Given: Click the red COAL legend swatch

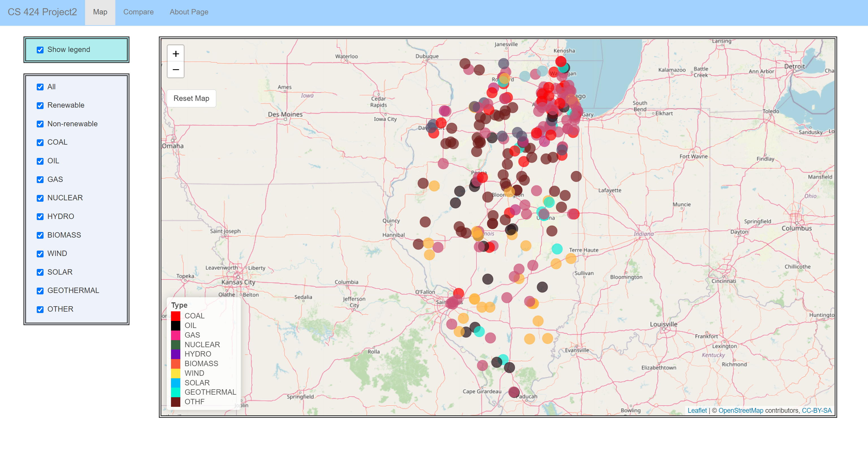Looking at the screenshot, I should (x=176, y=316).
